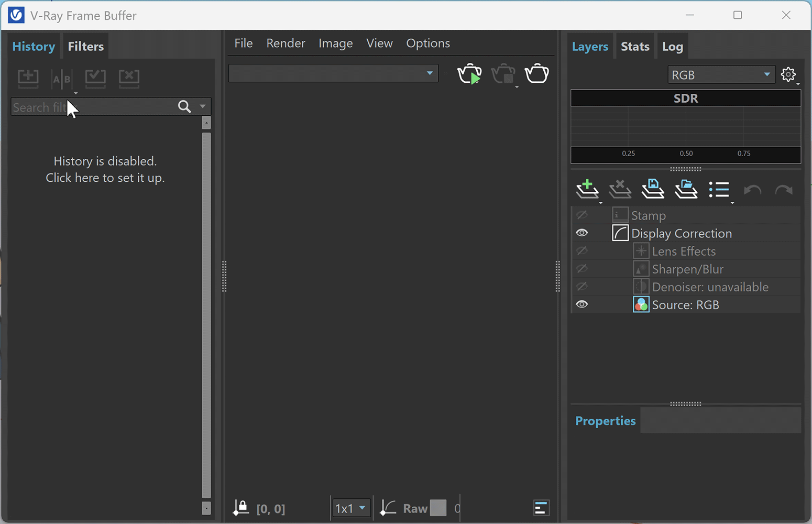Click the history scrollbar down arrow

206,508
